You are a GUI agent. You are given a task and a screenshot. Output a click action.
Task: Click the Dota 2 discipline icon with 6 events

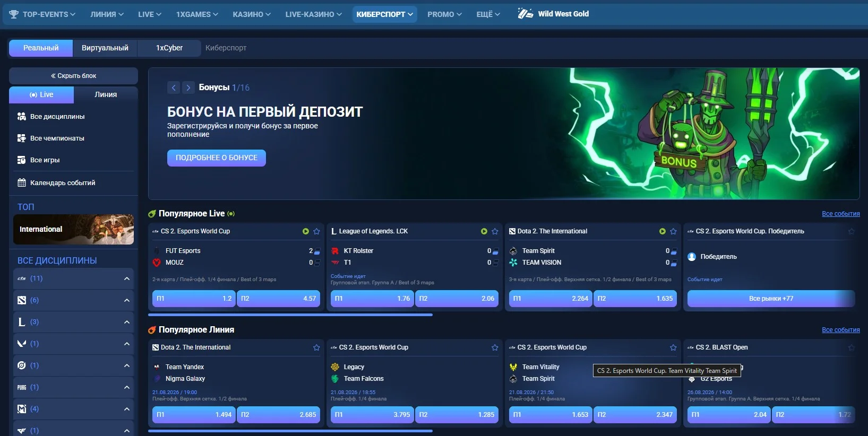(x=22, y=300)
